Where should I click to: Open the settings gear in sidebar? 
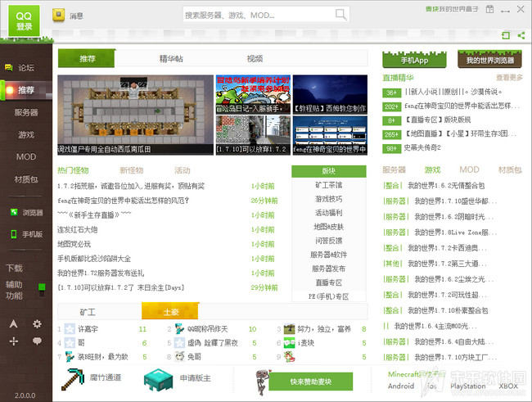37,324
